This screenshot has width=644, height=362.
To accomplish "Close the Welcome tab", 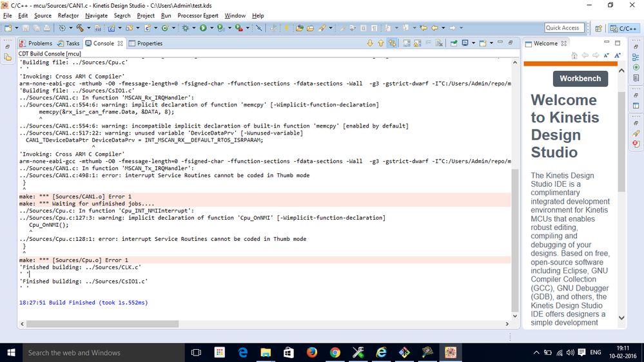I will [x=564, y=43].
